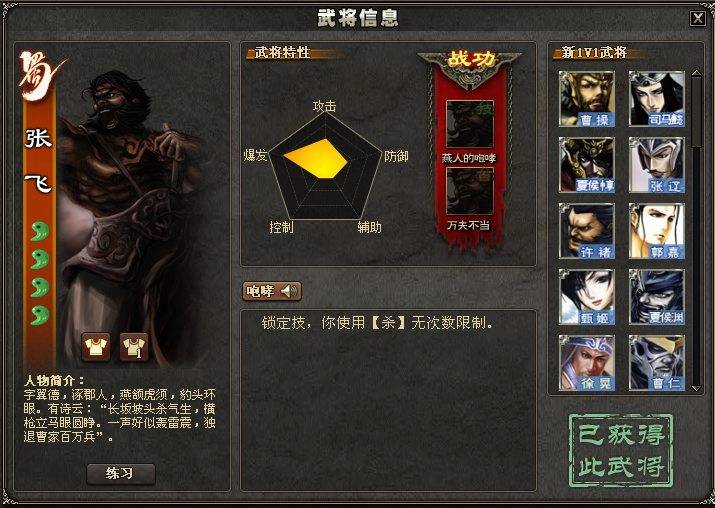Pick Xiahou Yuan hero portrait

657,297
